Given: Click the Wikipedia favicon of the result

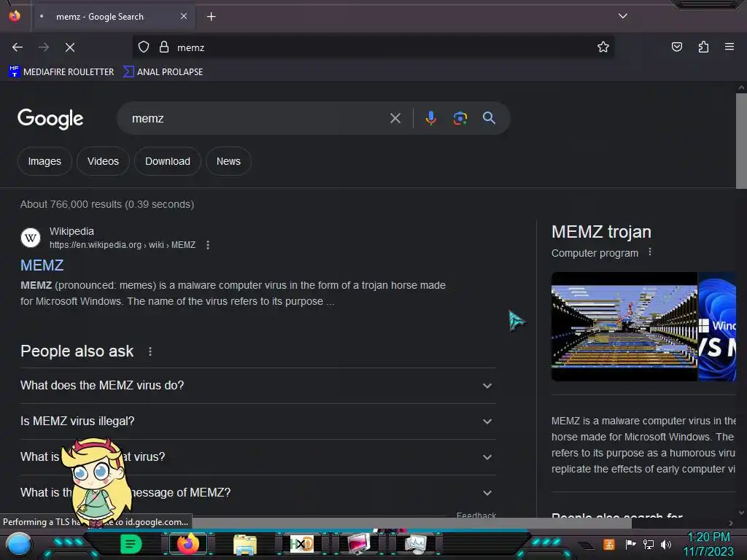Looking at the screenshot, I should click(x=31, y=238).
